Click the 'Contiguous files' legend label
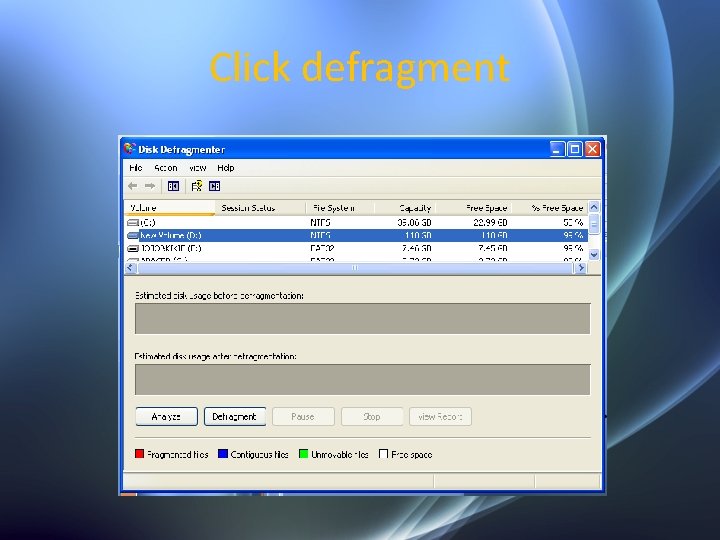Viewport: 720px width, 540px height. point(259,455)
